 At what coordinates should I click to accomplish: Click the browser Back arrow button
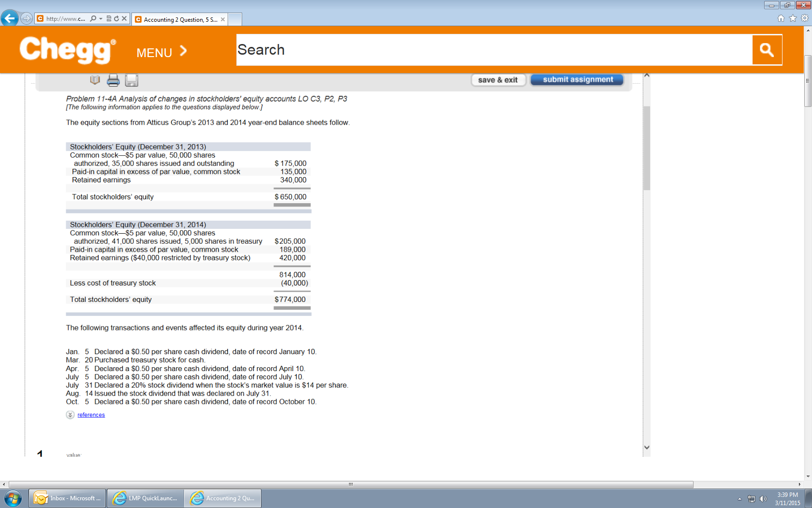tap(10, 18)
